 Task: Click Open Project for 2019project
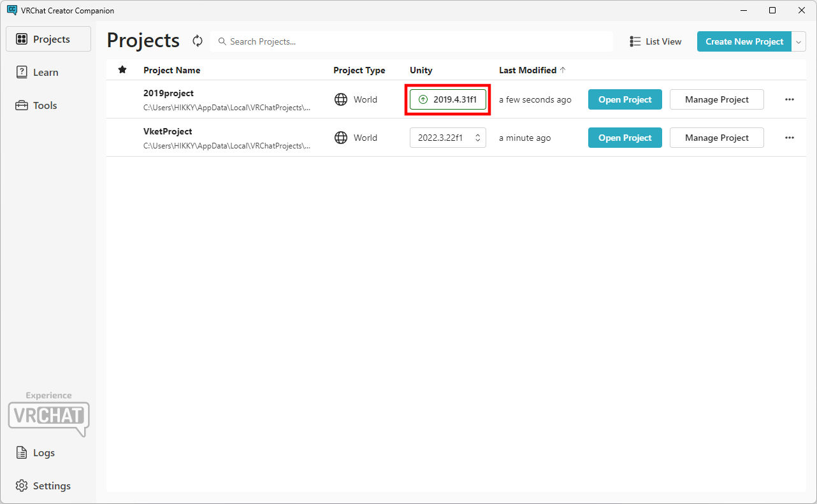pos(625,99)
